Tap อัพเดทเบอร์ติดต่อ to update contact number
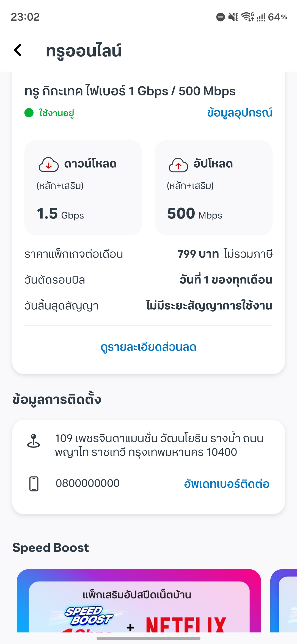 click(x=227, y=484)
